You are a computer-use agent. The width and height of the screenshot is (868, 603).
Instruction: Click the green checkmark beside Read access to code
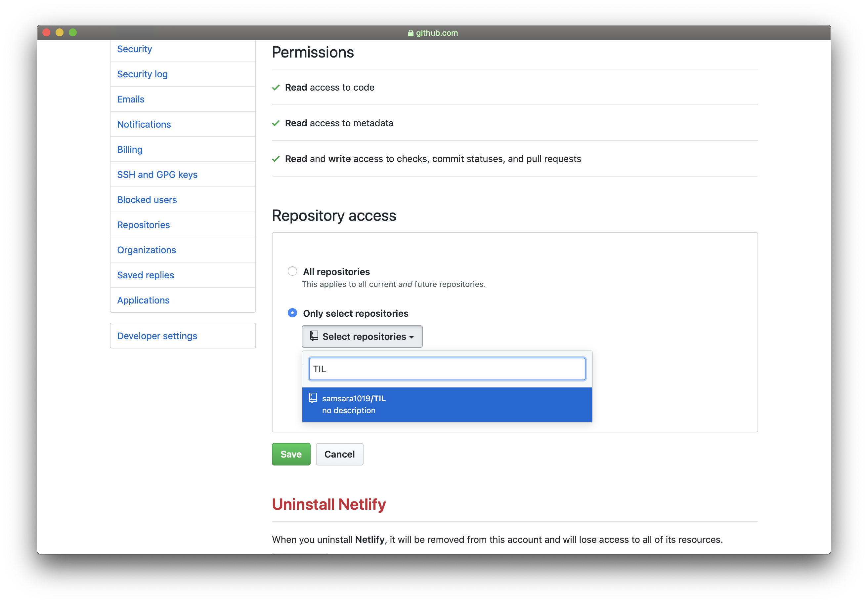pos(276,87)
